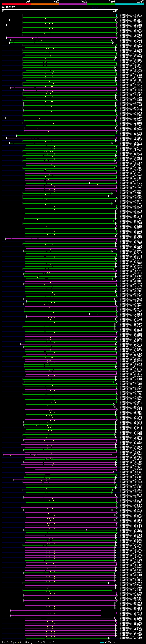Open hit UniRef100_Q3EA40
Viewport: 146px width, 644px height.
[x=131, y=37]
